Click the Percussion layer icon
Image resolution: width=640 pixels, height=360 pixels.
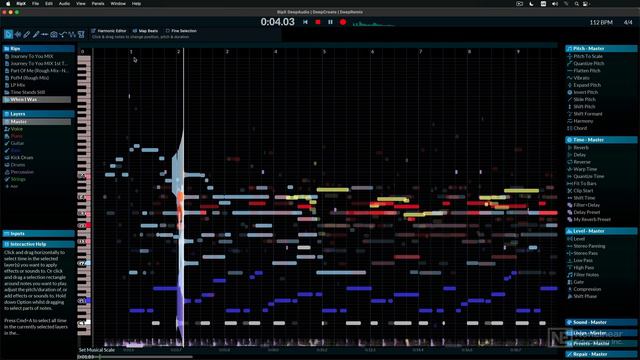[x=7, y=172]
